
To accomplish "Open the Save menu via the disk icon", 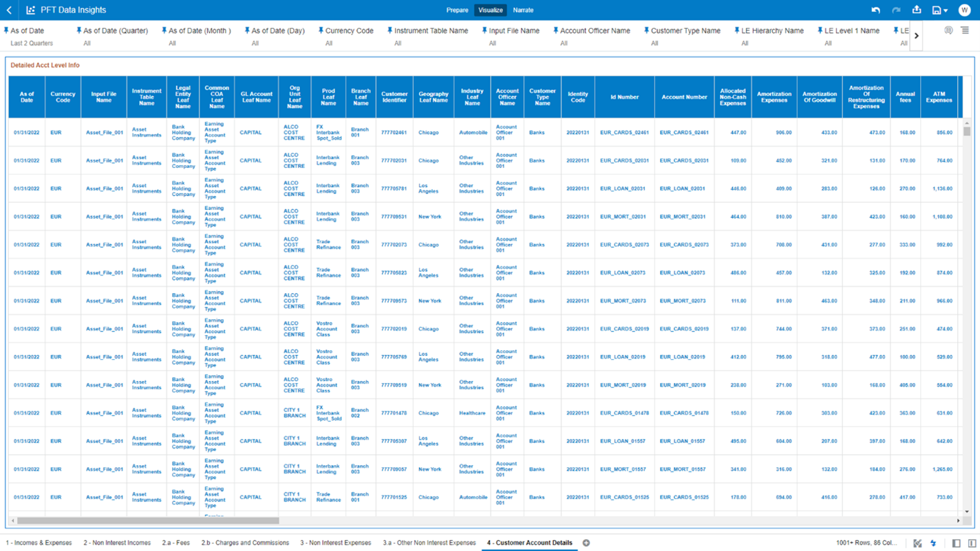I will (937, 10).
